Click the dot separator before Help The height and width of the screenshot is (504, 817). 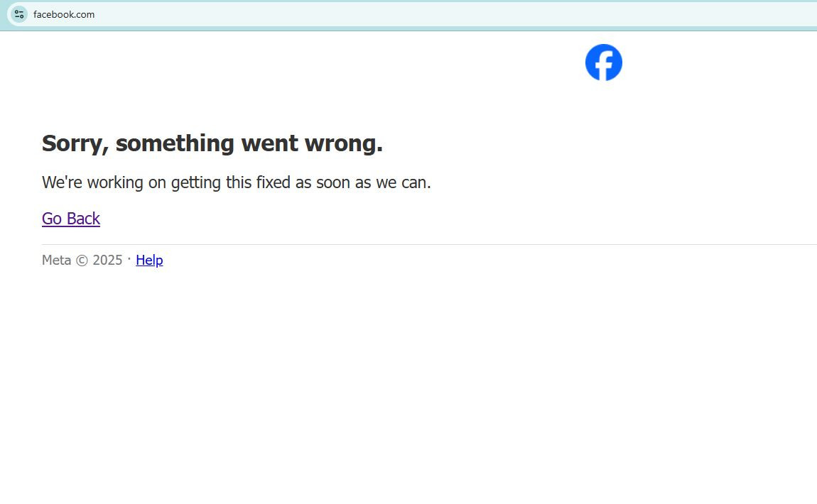click(129, 259)
